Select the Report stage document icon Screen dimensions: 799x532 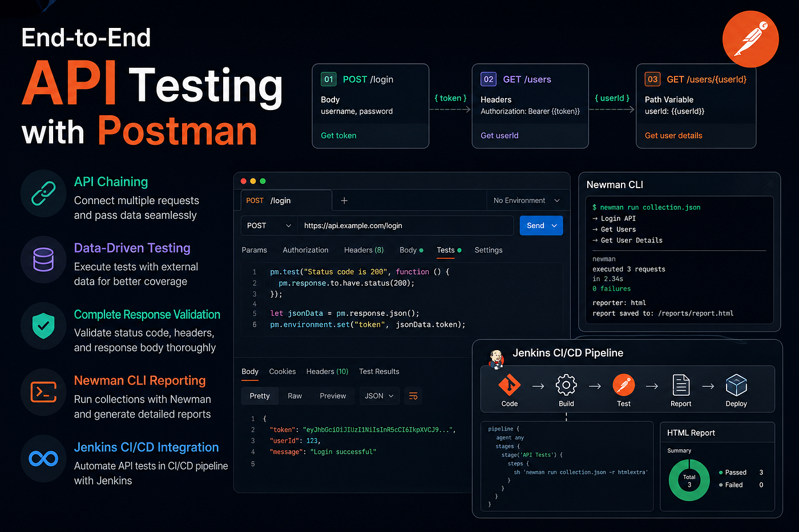[x=681, y=385]
